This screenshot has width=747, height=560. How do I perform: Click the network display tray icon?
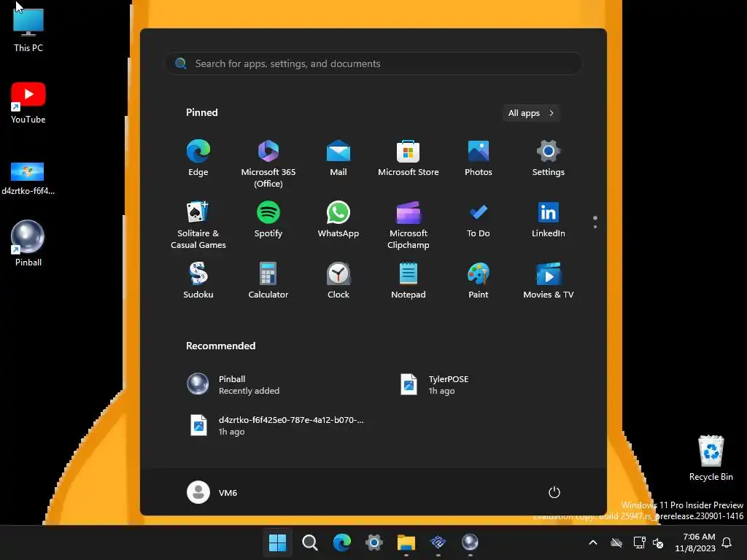[x=639, y=542]
